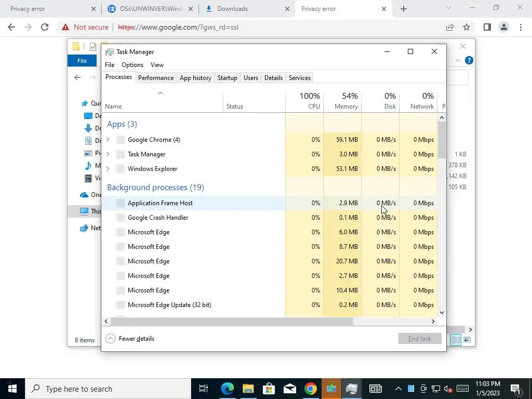This screenshot has width=532, height=399.
Task: Open Task View on taskbar
Action: [x=204, y=389]
